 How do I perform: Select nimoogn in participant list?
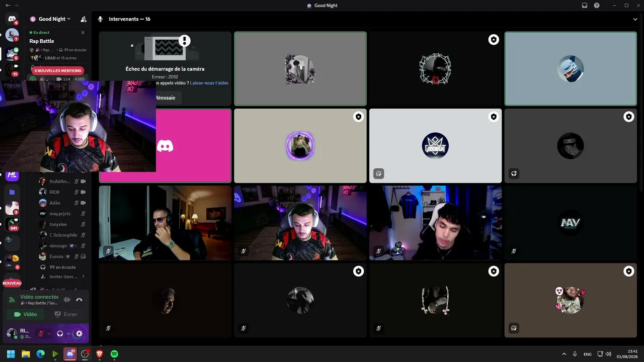[x=62, y=246]
